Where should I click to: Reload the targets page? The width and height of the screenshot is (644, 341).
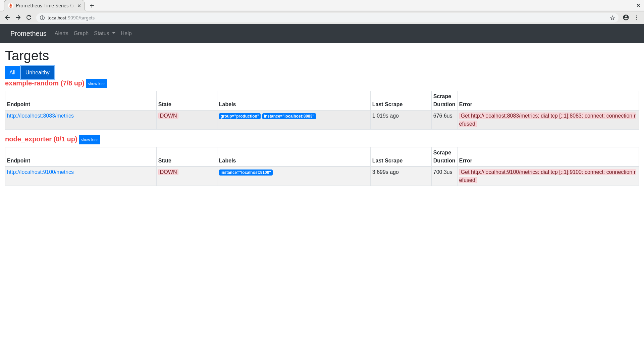pyautogui.click(x=29, y=18)
